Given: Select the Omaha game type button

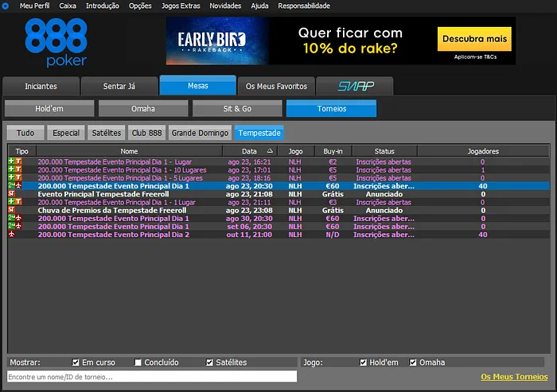Looking at the screenshot, I should coord(143,108).
